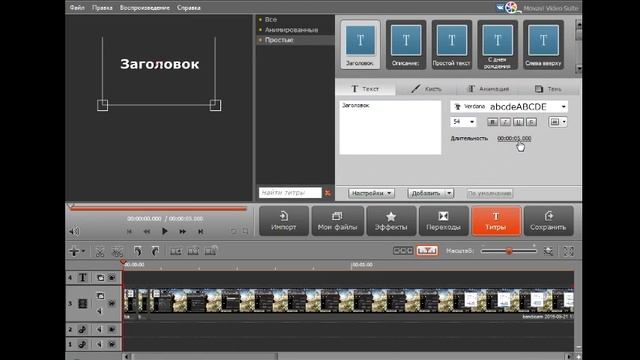Image resolution: width=640 pixels, height=360 pixels.
Task: Open the Настройки dropdown button
Action: tap(371, 193)
